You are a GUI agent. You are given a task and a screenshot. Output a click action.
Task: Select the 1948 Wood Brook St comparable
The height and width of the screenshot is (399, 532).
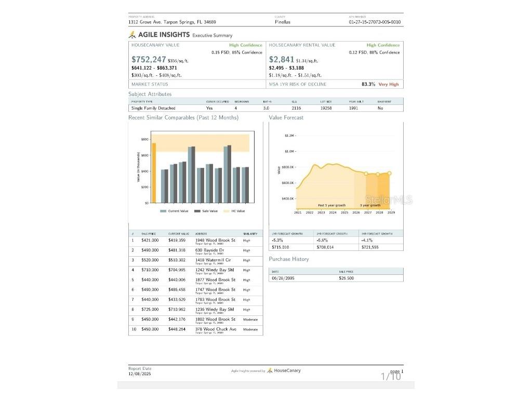pyautogui.click(x=215, y=241)
